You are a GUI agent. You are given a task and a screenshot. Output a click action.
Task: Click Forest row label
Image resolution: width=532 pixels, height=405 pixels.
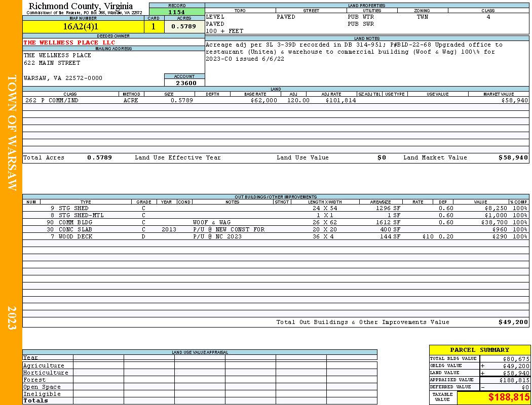(34, 380)
